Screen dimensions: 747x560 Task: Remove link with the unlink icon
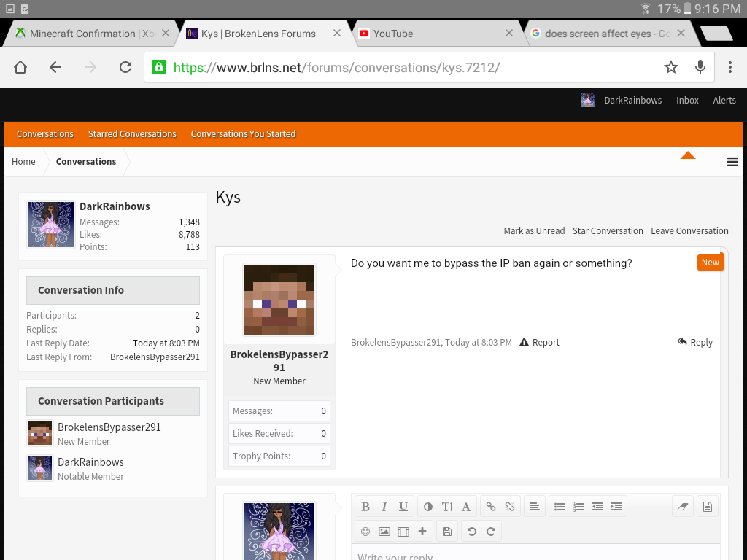point(510,507)
